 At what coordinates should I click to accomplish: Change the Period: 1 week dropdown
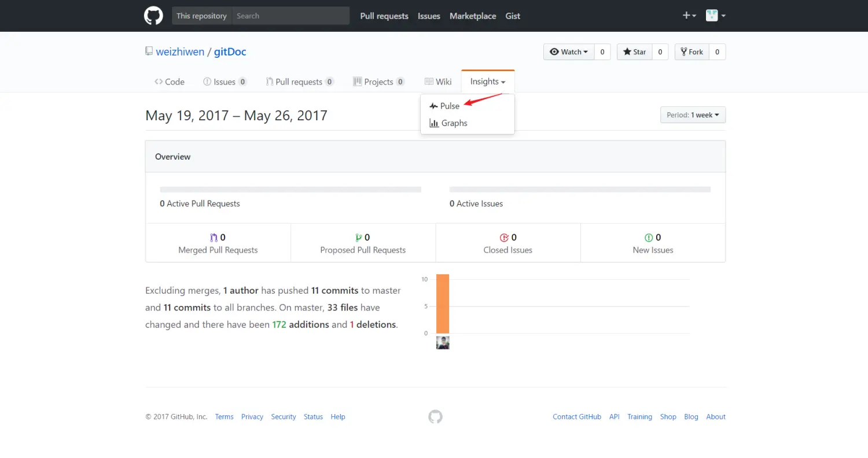tap(693, 115)
